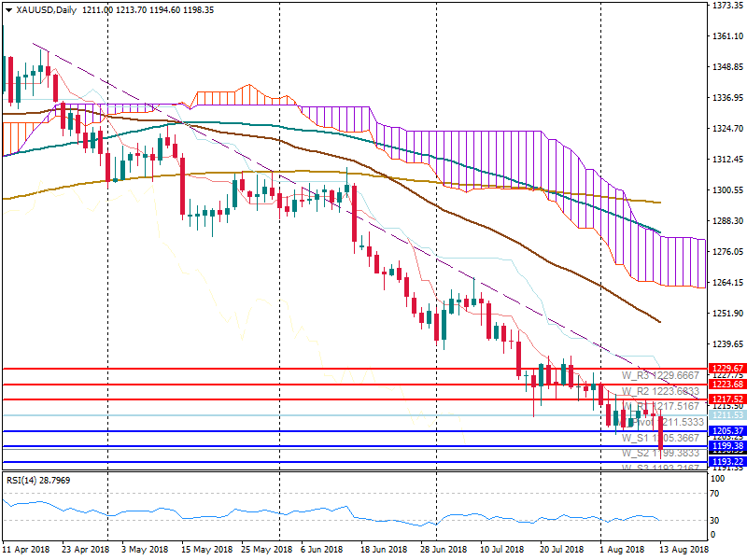Viewport: 747px width, 560px height.
Task: Click the 11 Apr 2018 date label
Action: (x=28, y=551)
